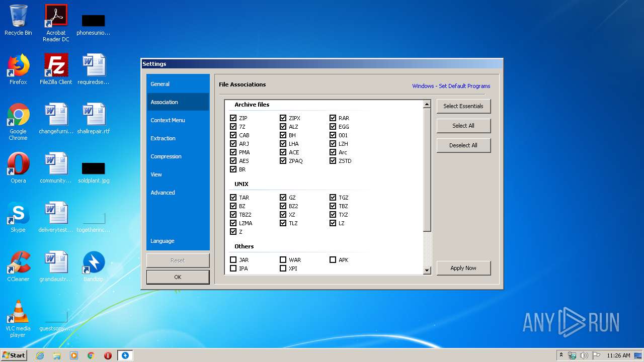Click the Opera icon in taskbar
The image size is (644, 362).
click(108, 355)
